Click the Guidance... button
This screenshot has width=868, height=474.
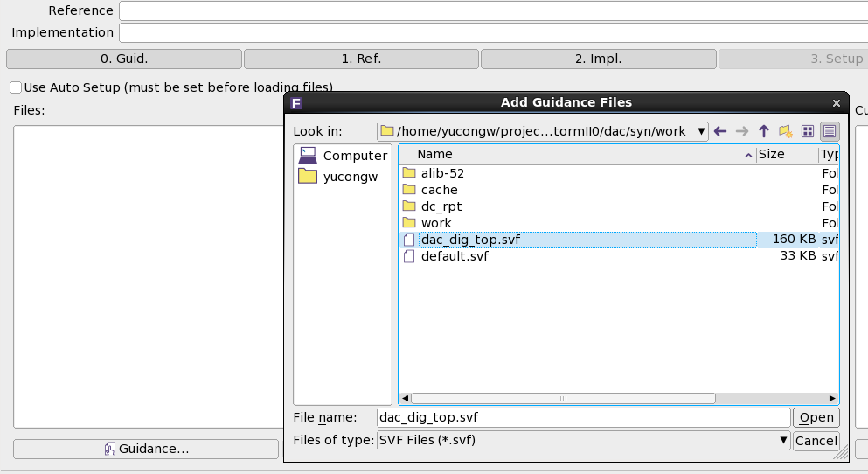coord(146,450)
